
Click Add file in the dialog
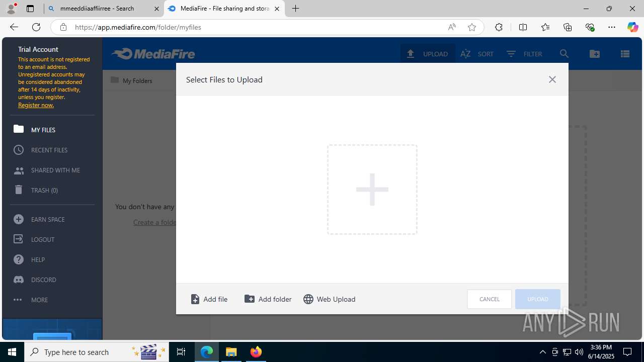click(x=209, y=299)
